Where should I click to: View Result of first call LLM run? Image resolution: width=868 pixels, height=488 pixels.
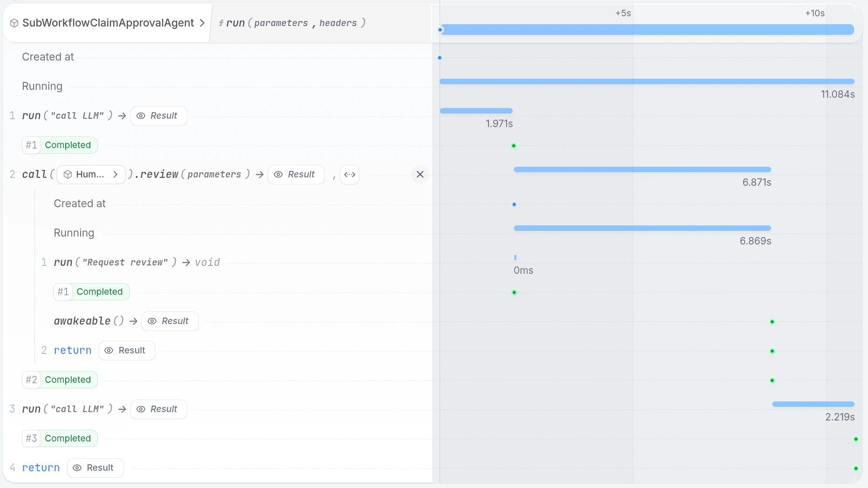[158, 115]
